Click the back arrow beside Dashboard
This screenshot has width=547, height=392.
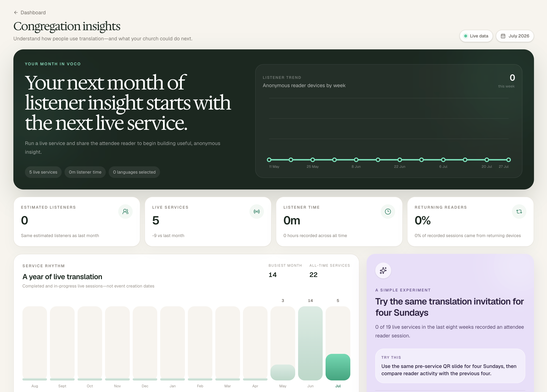(16, 12)
